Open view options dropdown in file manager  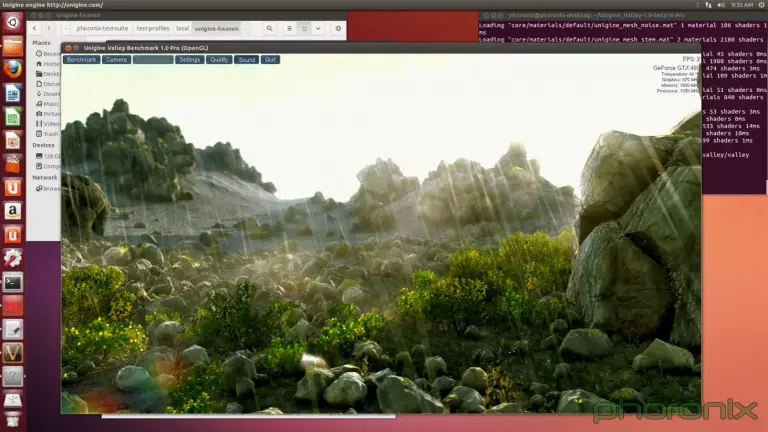click(x=318, y=29)
